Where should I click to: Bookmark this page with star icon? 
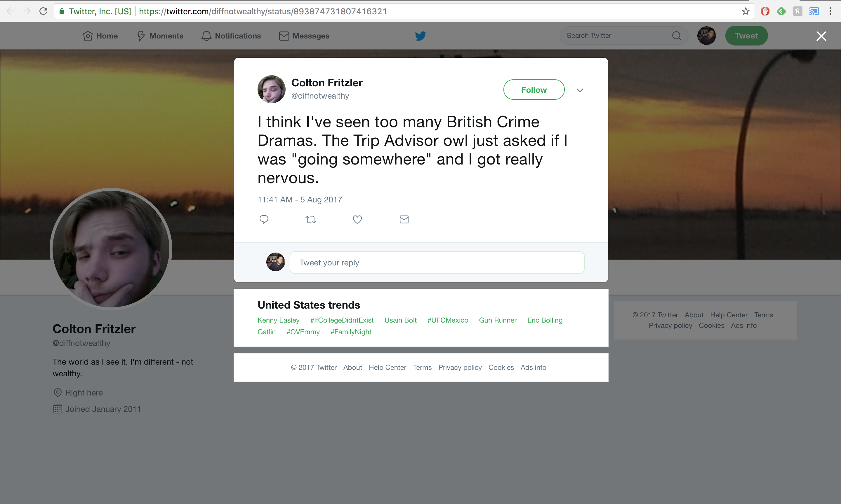click(x=746, y=11)
